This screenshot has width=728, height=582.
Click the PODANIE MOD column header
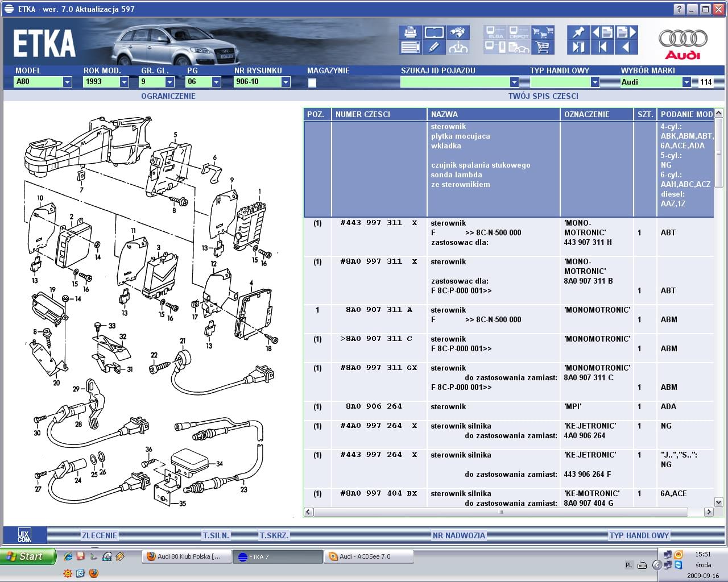click(685, 114)
